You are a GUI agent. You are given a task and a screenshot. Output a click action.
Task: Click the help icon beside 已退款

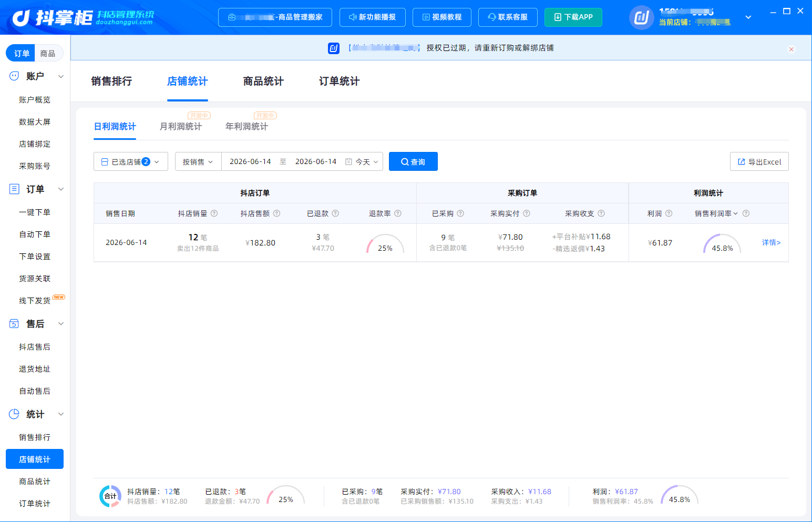tap(335, 213)
